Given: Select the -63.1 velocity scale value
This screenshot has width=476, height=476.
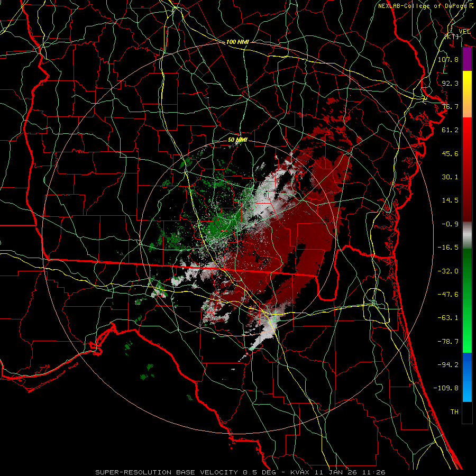Looking at the screenshot, I should pos(448,318).
